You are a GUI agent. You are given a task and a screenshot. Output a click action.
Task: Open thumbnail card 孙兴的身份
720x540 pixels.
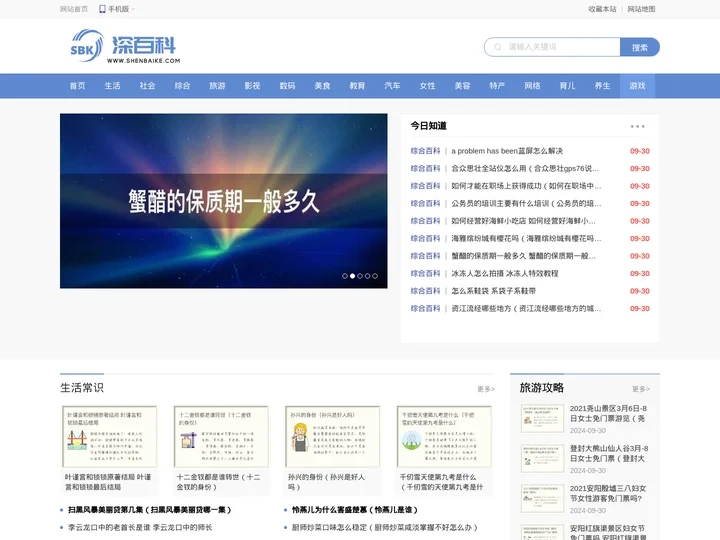[x=332, y=450]
